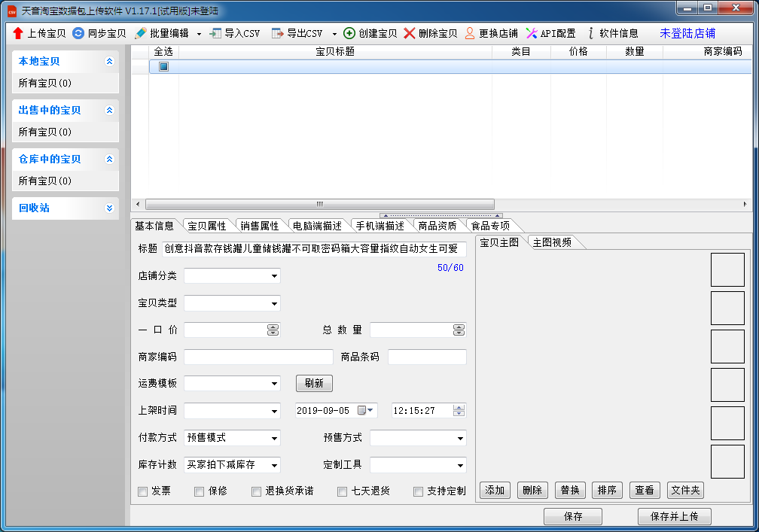Viewport: 759px width, 532px height.
Task: Click the 商品条码 input field
Action: click(x=427, y=357)
